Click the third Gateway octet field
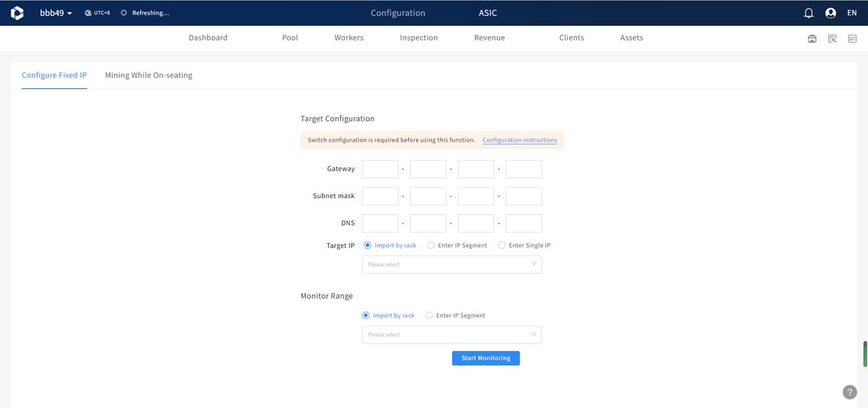The width and height of the screenshot is (868, 408). 476,169
